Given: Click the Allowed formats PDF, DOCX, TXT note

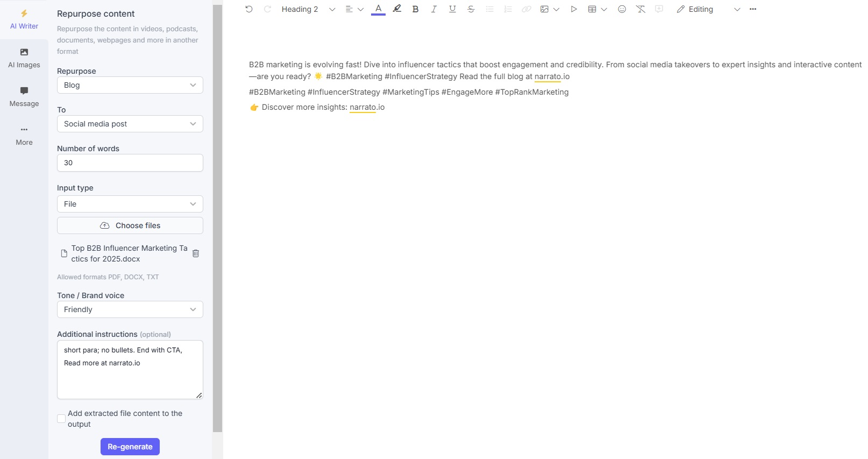Looking at the screenshot, I should point(108,277).
